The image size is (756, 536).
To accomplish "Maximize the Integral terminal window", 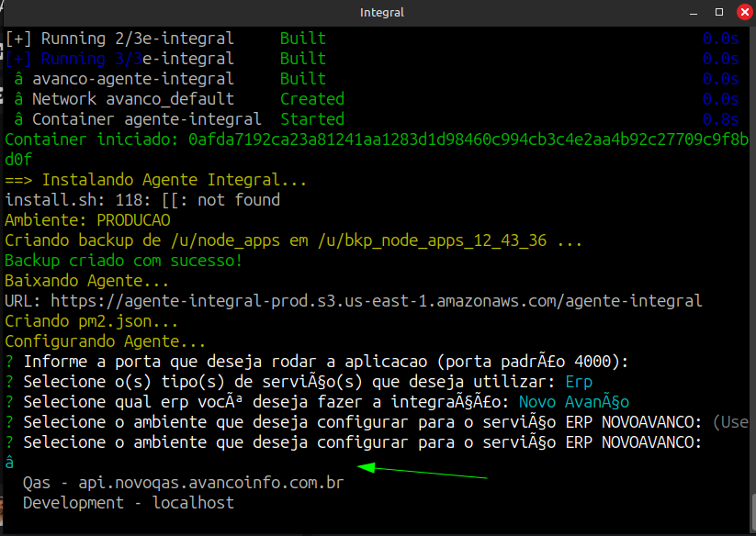I will [x=717, y=13].
